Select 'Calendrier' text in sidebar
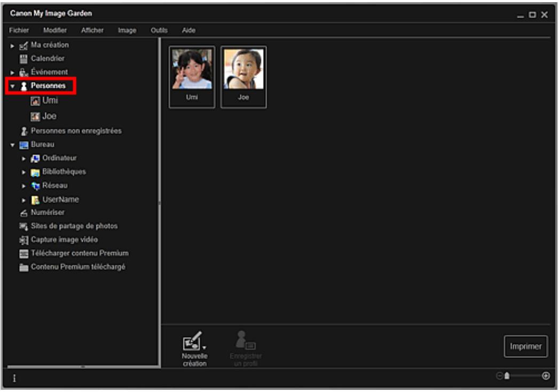 48,59
